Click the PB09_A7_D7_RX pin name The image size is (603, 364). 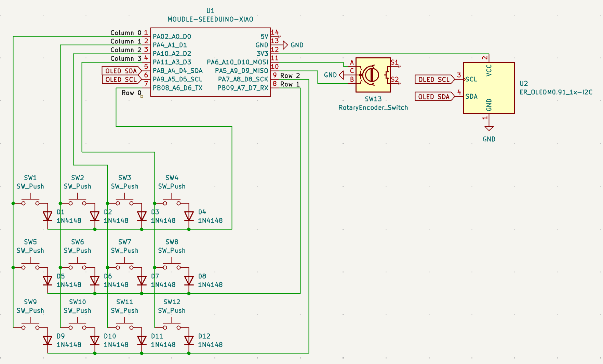coord(243,88)
